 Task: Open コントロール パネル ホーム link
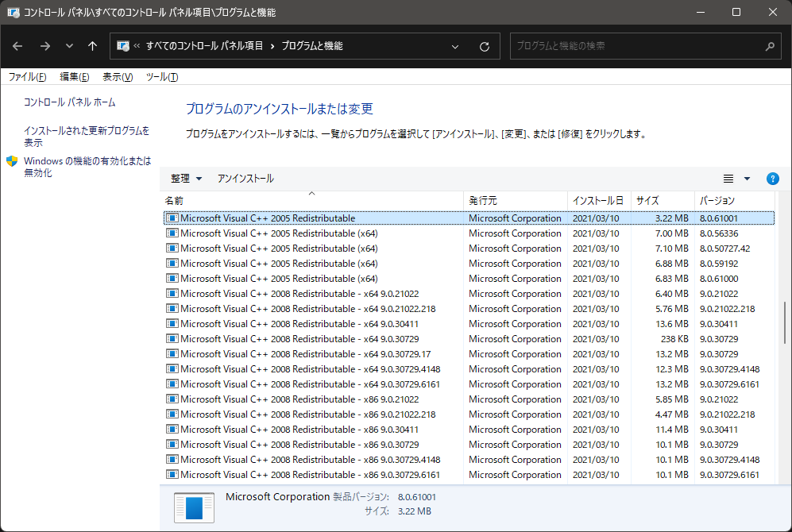pyautogui.click(x=70, y=102)
